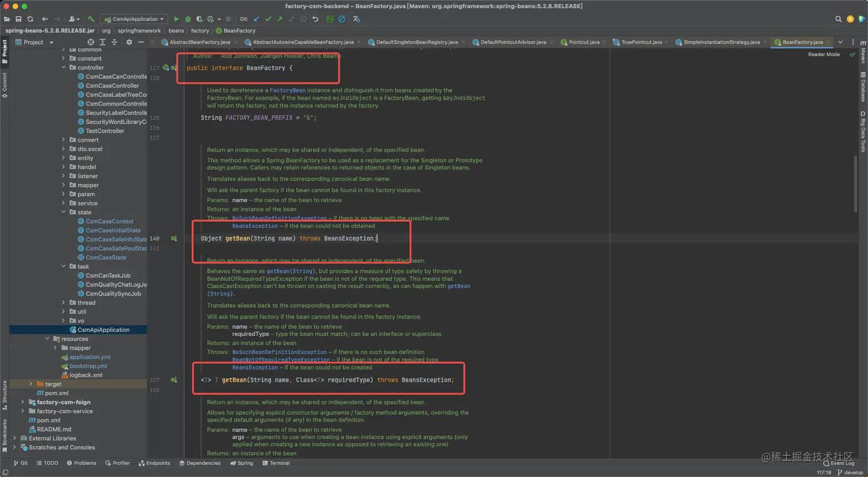The height and width of the screenshot is (477, 868).
Task: Locate opened file crosshair in Project panel
Action: pos(91,42)
